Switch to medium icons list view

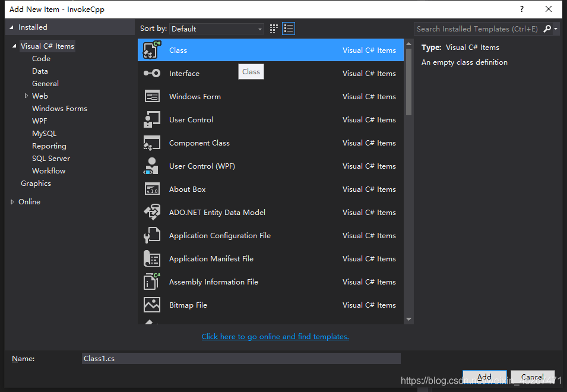coord(289,29)
